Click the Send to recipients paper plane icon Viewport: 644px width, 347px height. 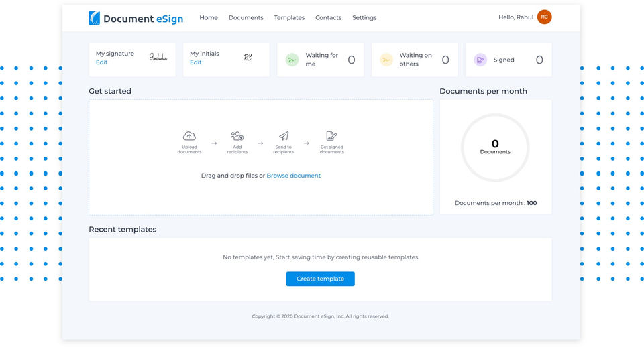283,136
